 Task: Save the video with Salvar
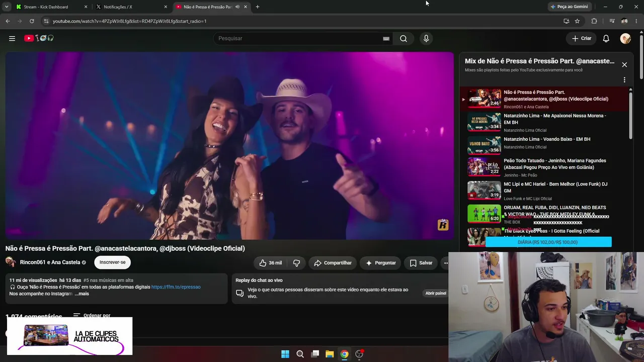[421, 263]
